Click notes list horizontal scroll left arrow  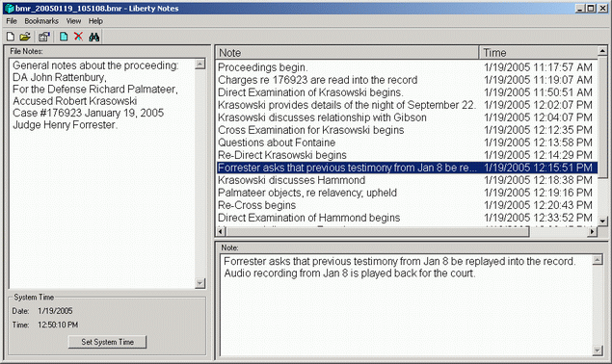[x=221, y=232]
